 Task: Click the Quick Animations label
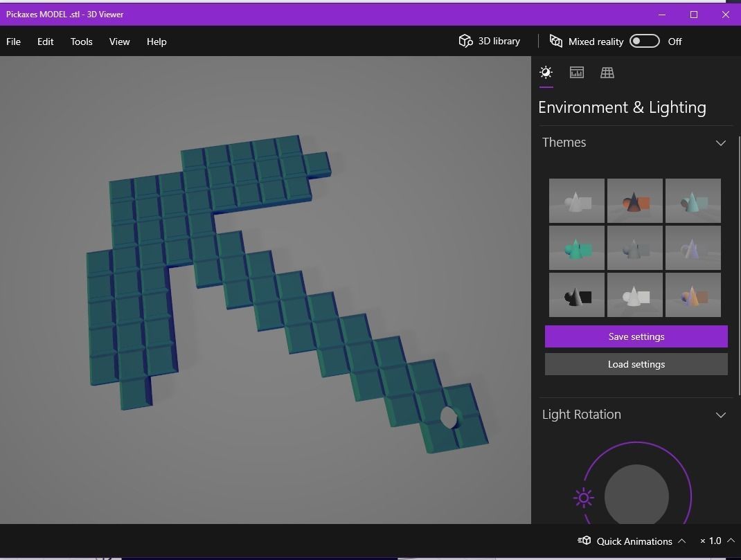tap(634, 541)
